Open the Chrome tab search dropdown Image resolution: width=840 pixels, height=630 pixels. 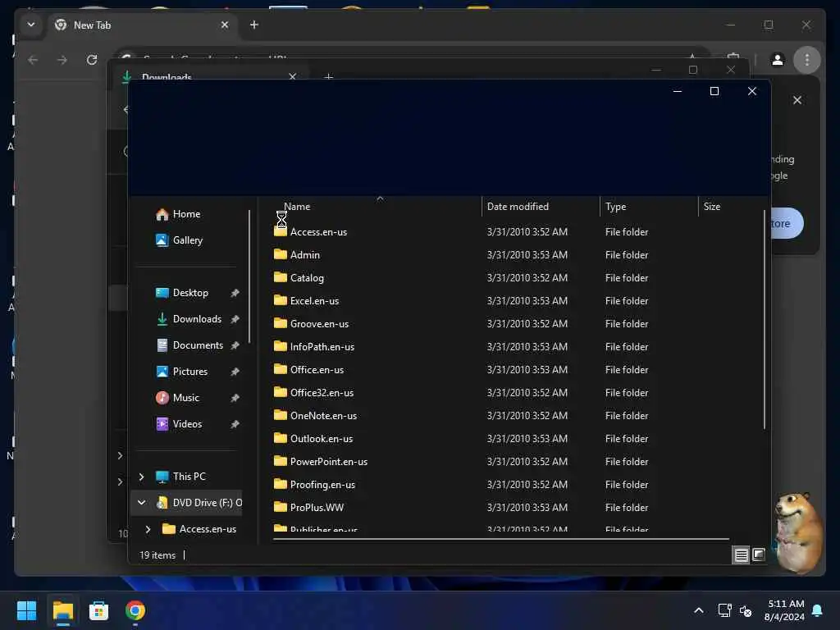(x=31, y=25)
